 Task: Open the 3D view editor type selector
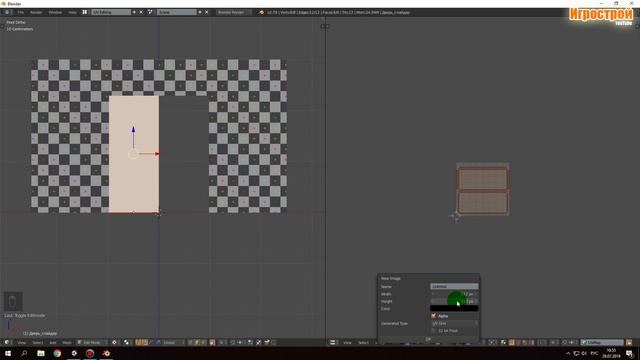click(7, 342)
